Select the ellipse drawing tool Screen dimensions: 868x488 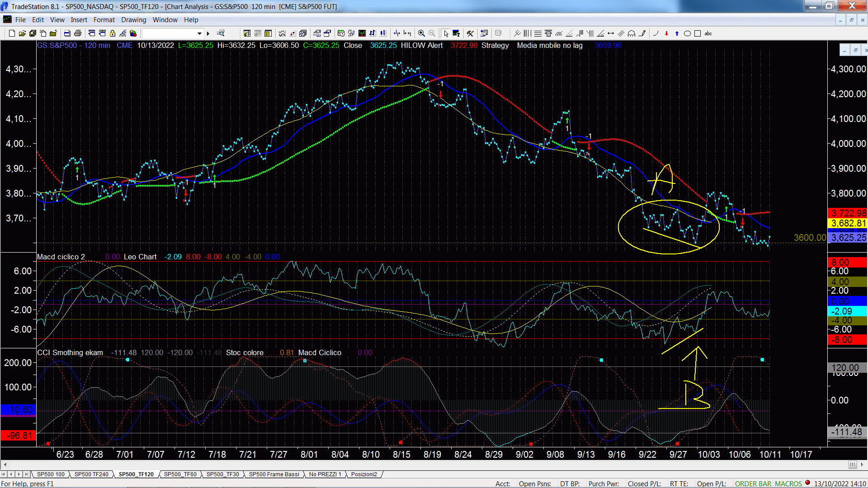click(687, 33)
